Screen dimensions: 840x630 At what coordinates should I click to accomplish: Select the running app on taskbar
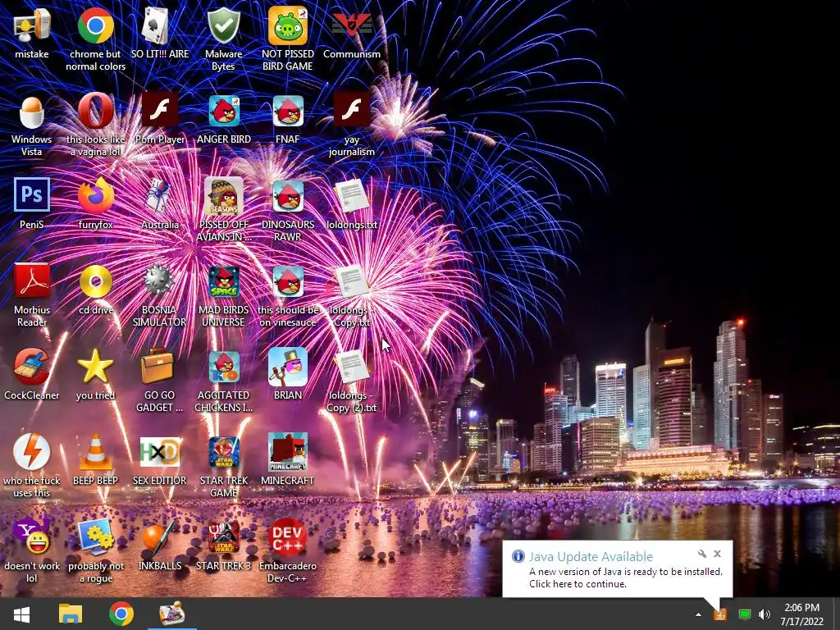[171, 614]
